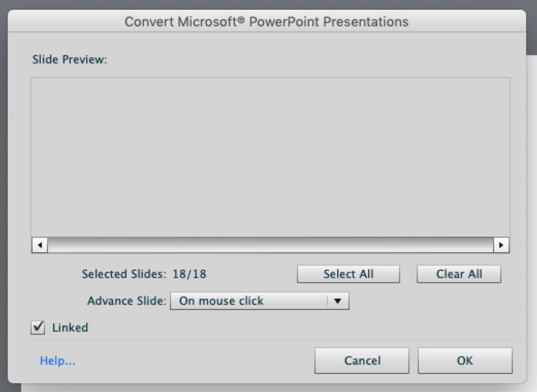This screenshot has height=392, width=537.
Task: Click the left scroll arrow under Slide Preview
Action: pyautogui.click(x=40, y=245)
